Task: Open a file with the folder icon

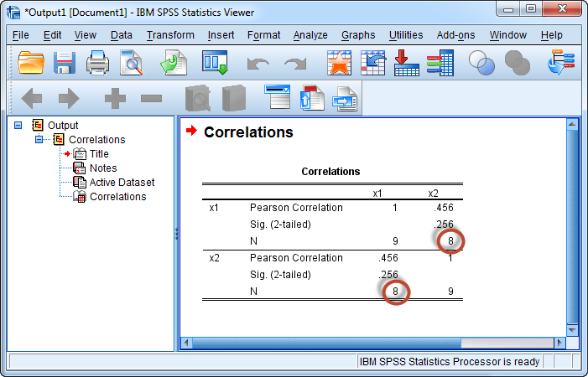Action: coord(31,63)
